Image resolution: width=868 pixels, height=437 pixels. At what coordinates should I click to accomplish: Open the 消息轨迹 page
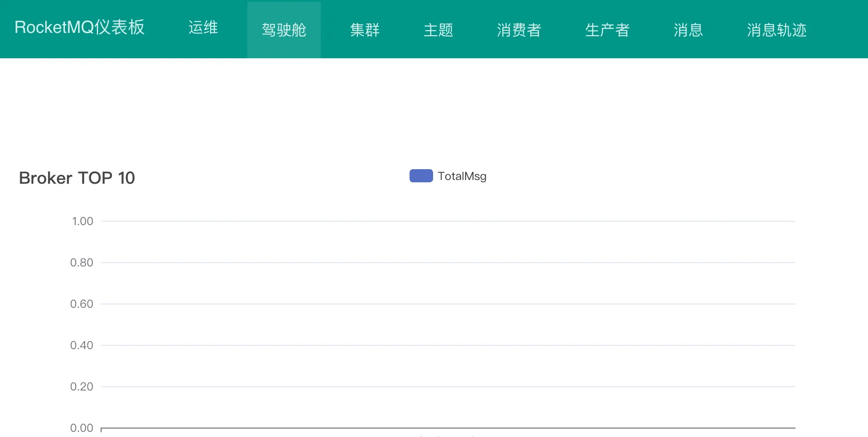776,30
